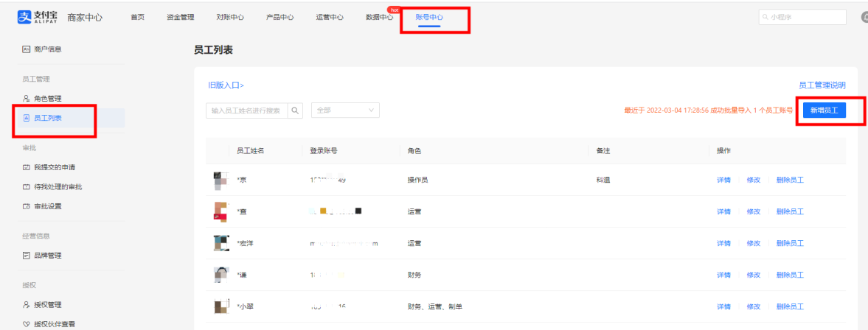Open 审批设置 in sidebar
This screenshot has height=330, width=868.
(x=47, y=206)
